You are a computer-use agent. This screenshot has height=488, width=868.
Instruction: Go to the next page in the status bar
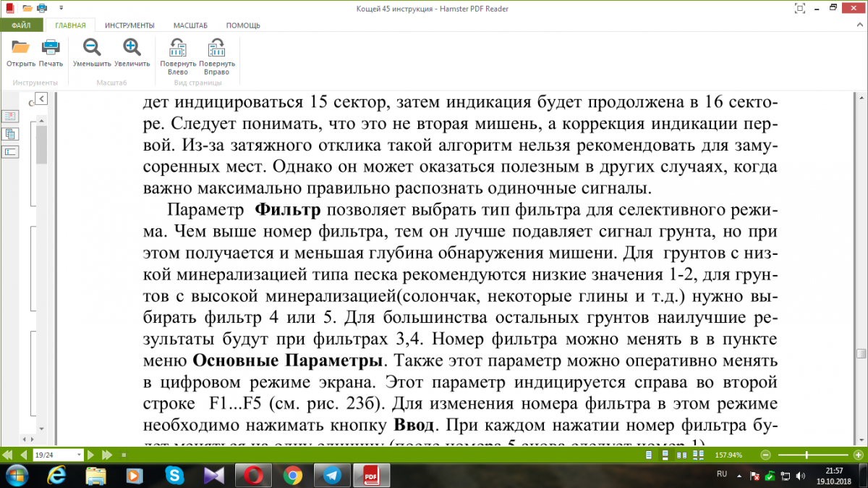coord(91,455)
